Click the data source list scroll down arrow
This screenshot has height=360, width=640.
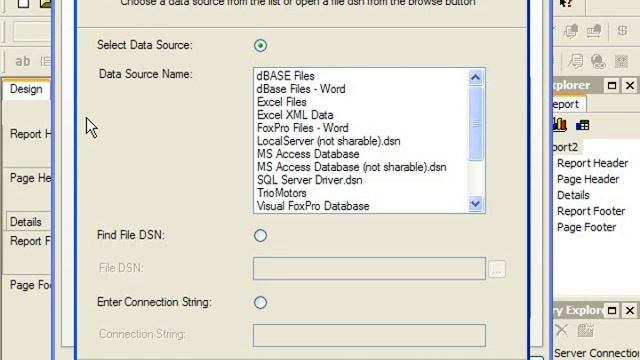point(476,204)
